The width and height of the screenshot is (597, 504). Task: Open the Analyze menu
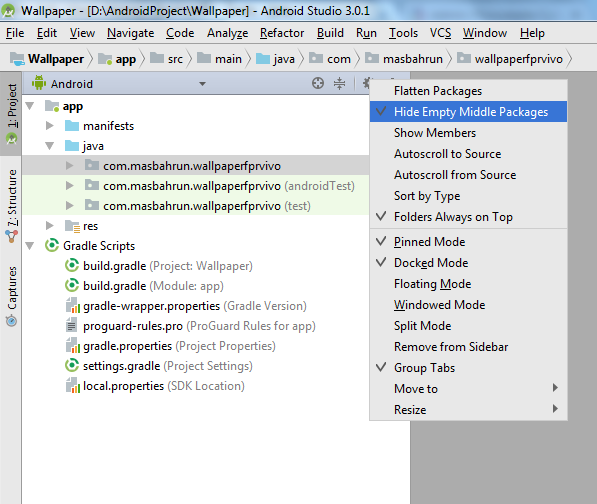point(227,33)
